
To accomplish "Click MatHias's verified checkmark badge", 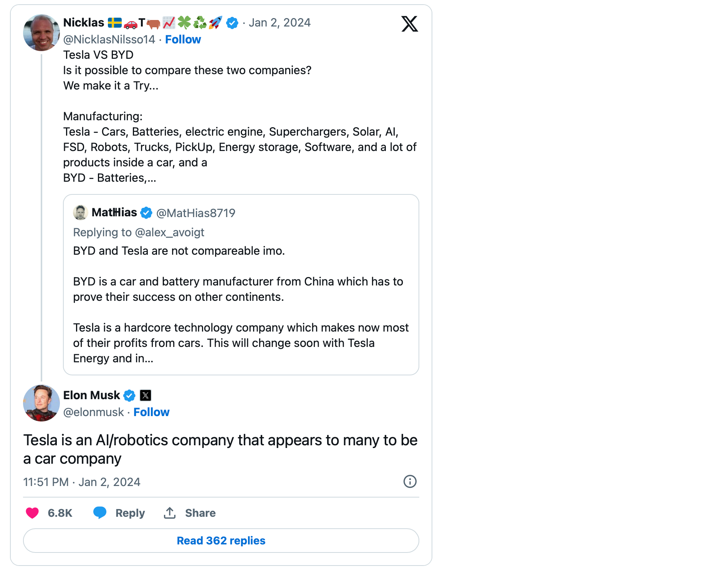I will click(x=146, y=213).
